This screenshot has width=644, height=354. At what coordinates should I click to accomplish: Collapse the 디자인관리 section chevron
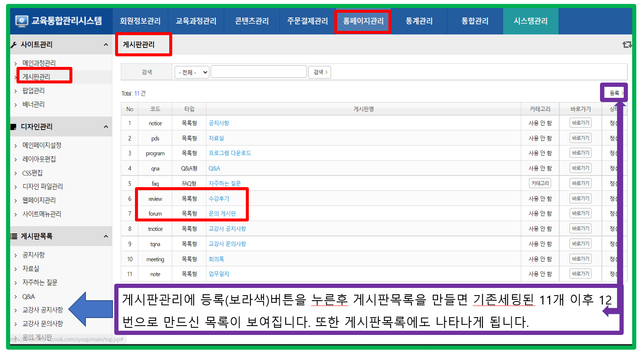(106, 127)
